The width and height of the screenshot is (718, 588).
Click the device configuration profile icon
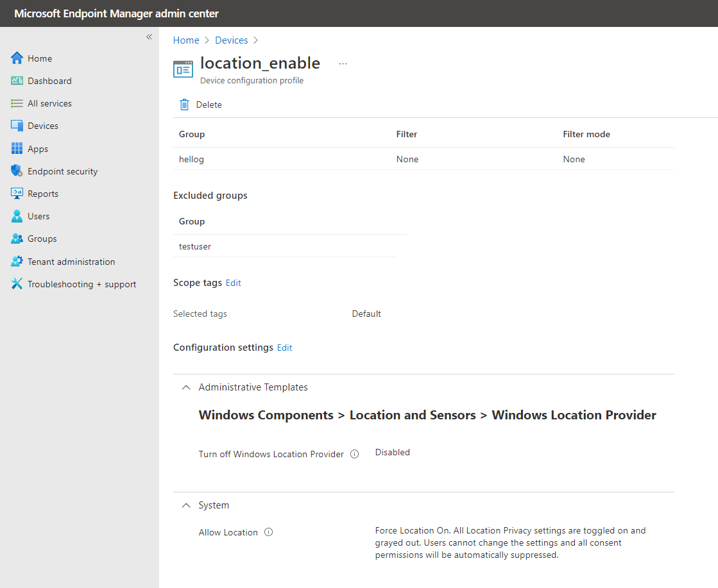[x=183, y=69]
